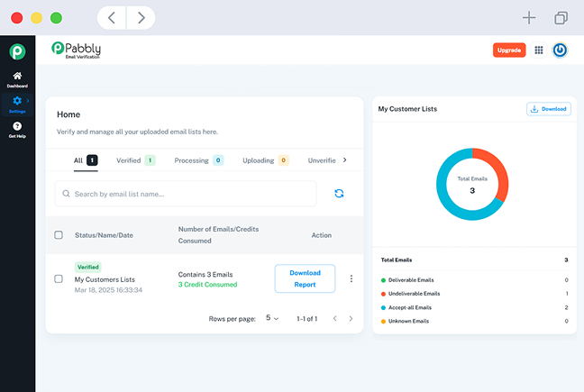Viewport: 584px width, 392px height.
Task: Click the red undeliverable segment of donut chart
Action: 499,173
